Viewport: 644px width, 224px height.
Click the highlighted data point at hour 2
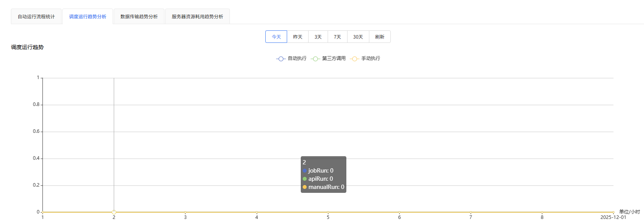pos(114,212)
